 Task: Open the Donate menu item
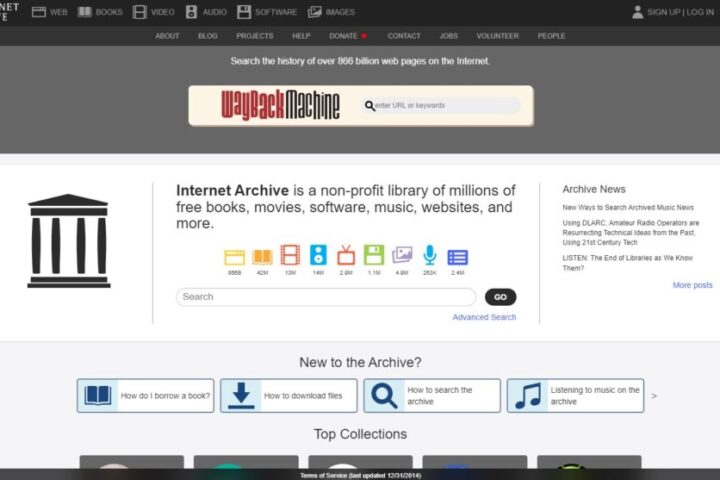[343, 36]
